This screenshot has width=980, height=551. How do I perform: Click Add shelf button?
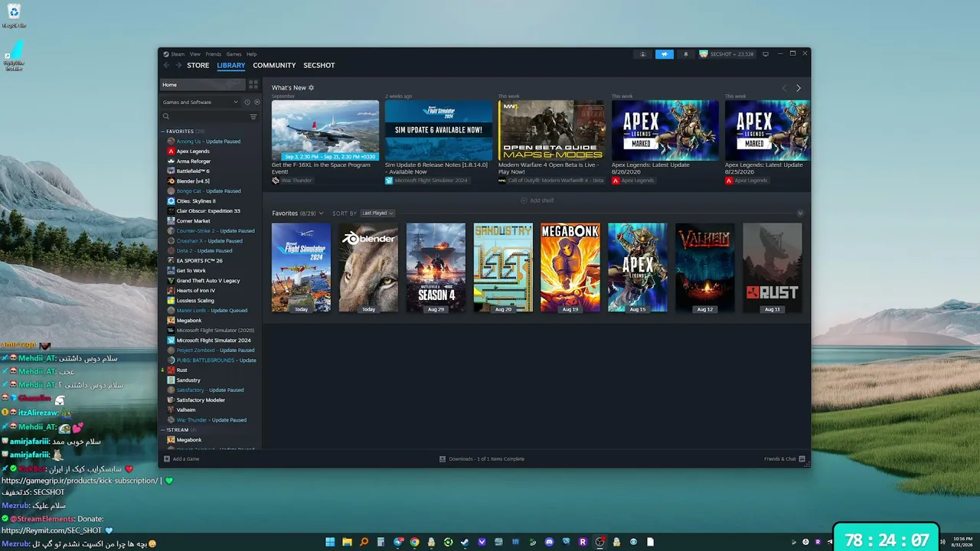pyautogui.click(x=537, y=201)
